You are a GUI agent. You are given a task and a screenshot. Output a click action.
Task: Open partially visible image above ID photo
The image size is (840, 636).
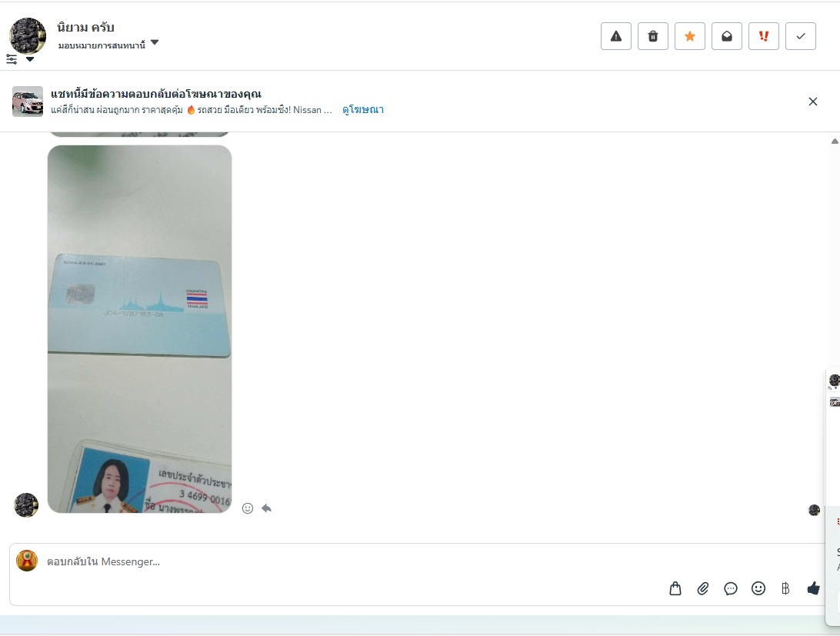140,134
